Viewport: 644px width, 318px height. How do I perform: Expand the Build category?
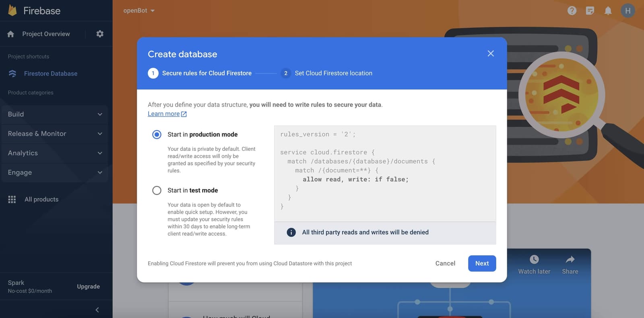55,114
